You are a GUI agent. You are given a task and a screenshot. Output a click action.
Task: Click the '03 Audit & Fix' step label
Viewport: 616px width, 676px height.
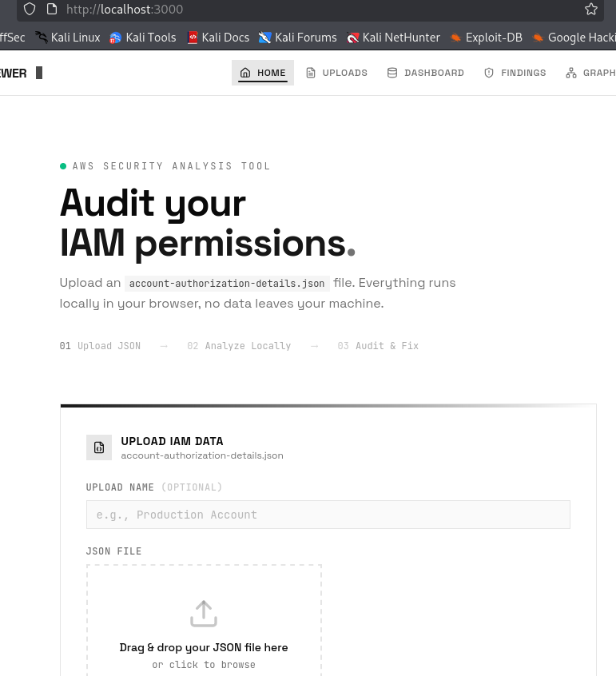click(378, 346)
